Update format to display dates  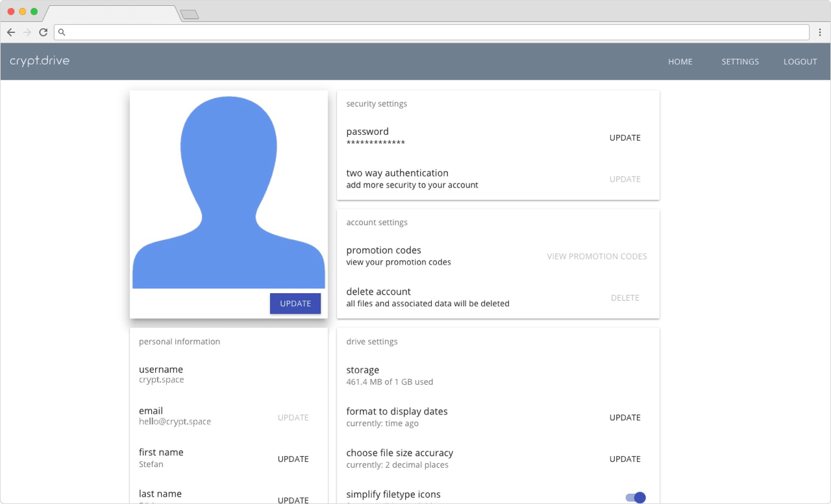[x=625, y=417]
